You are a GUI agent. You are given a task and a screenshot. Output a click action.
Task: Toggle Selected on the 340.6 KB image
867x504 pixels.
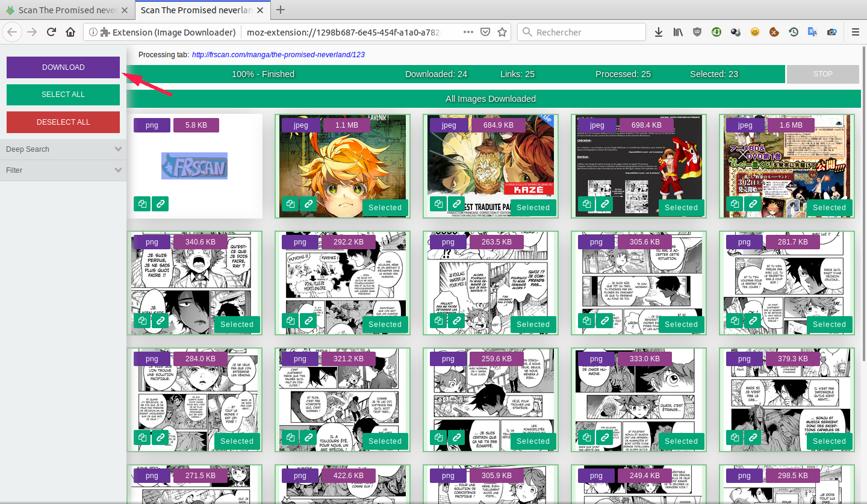(x=237, y=324)
